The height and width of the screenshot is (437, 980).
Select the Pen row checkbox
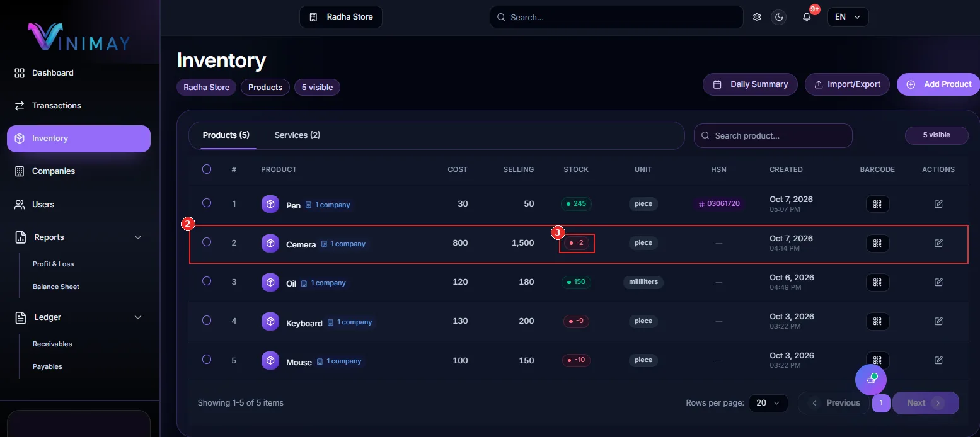click(x=207, y=203)
